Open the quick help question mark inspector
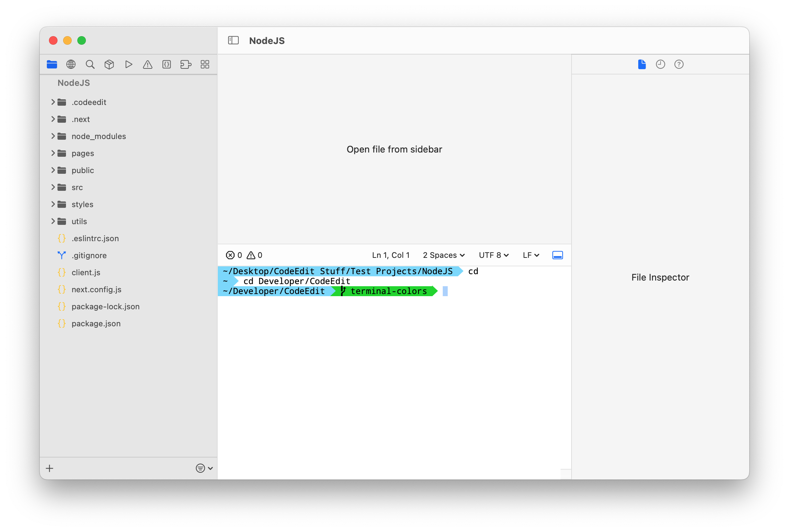This screenshot has height=532, width=789. click(x=679, y=64)
